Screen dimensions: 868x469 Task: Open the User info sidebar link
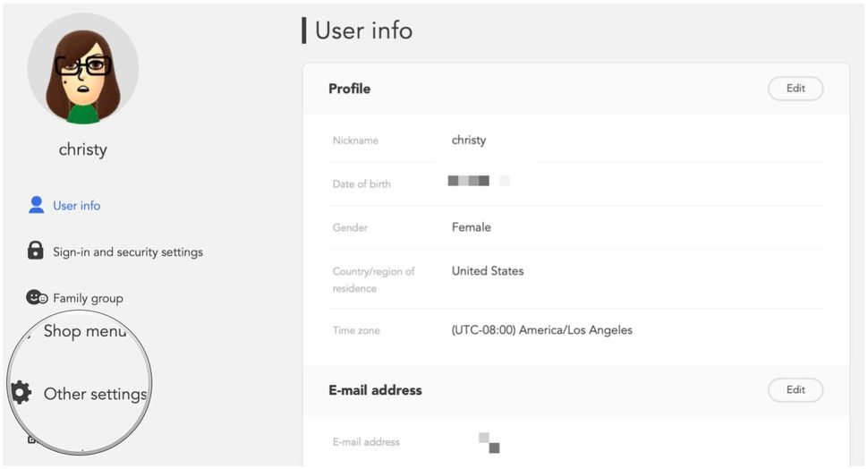76,206
